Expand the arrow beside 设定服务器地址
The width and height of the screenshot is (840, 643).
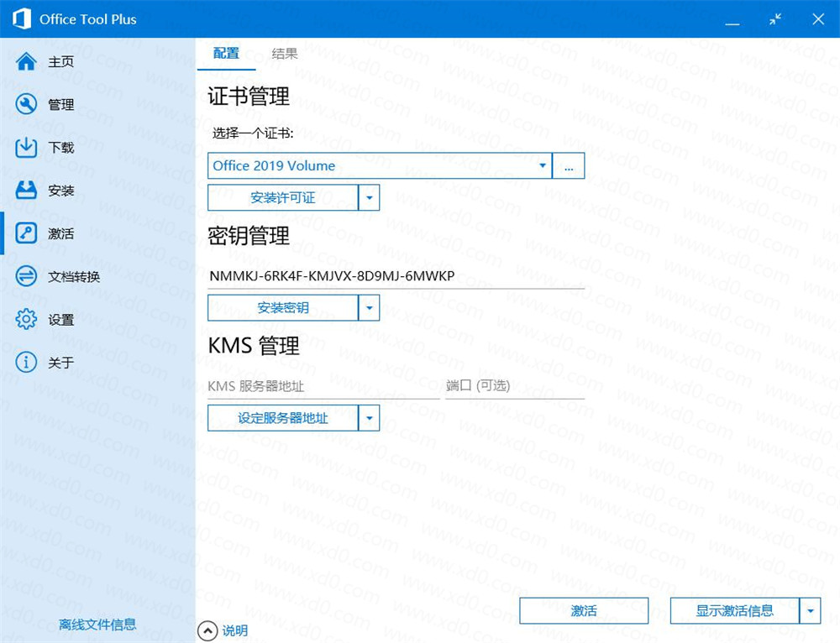coord(369,418)
